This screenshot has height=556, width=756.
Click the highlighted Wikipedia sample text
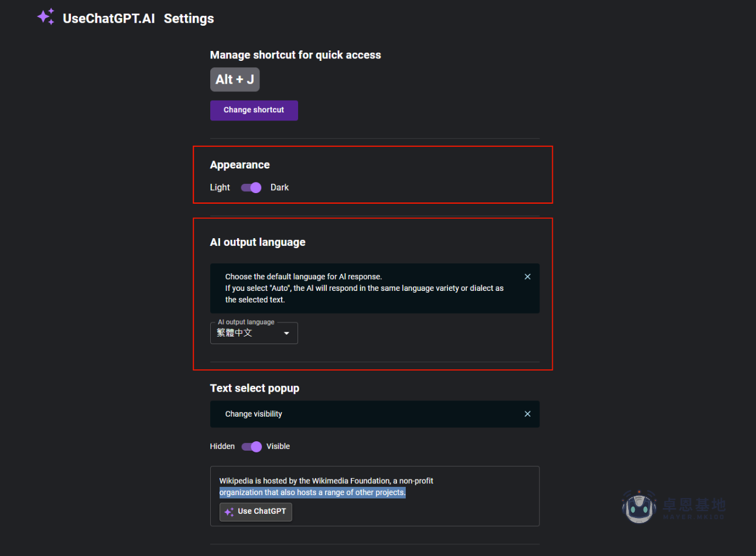click(312, 493)
